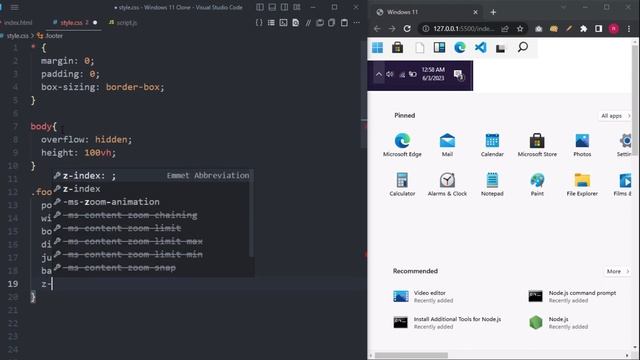Open the Chrome three-dot menu
Screen dimensions: 640x360
[629, 29]
